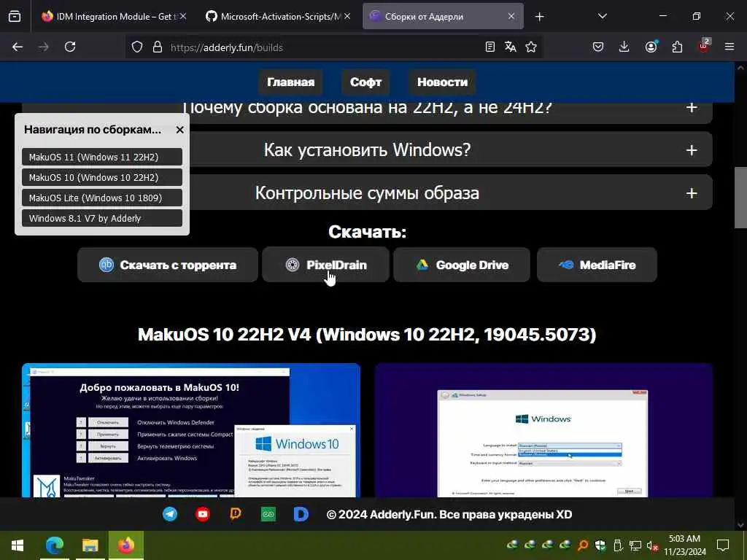
Task: Click blue D footer icon
Action: [301, 514]
